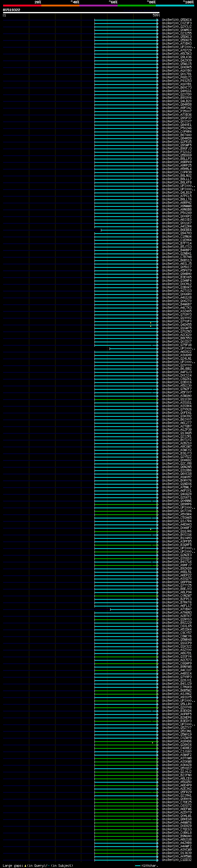Open the last hit UniRef100_C1DD32

point(176,860)
